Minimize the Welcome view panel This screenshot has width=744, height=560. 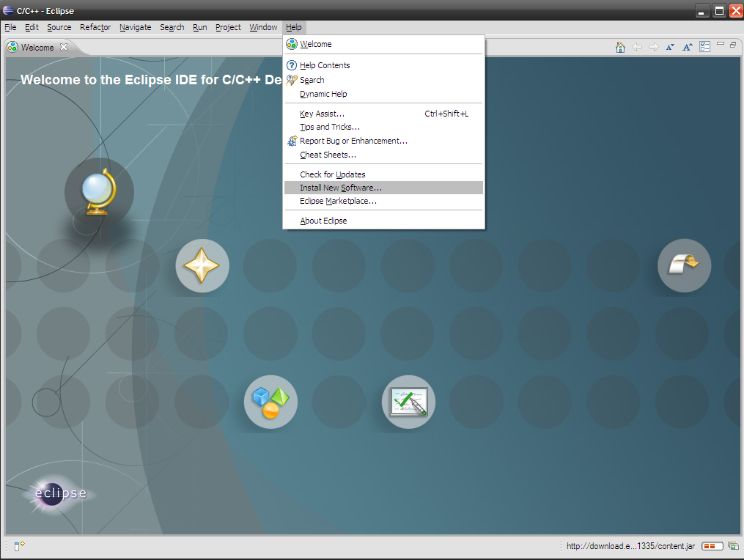coord(721,44)
